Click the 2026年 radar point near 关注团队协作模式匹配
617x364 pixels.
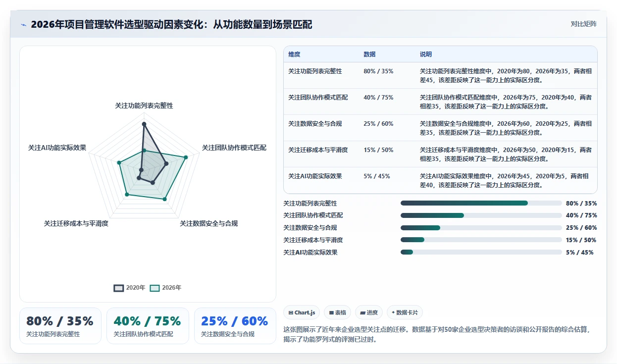click(x=186, y=157)
